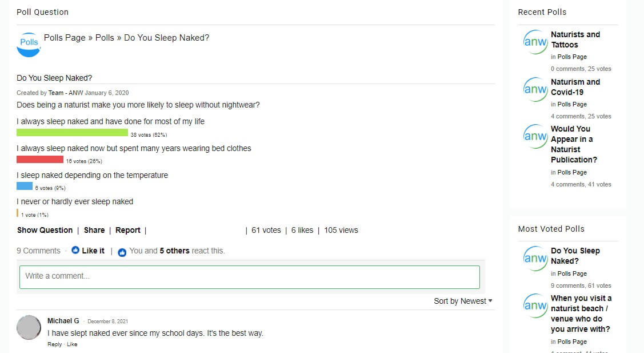Click the anw icon for Do You Sleep Naked
Screen dimensions: 644x353
535,259
